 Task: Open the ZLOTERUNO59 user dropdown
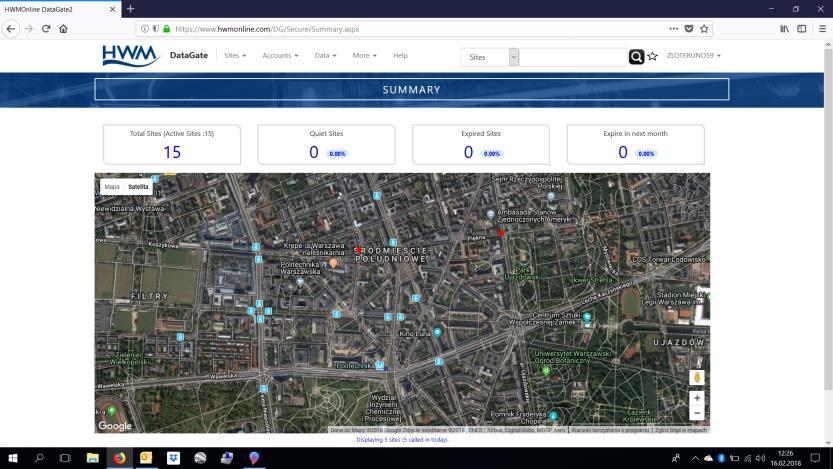click(x=693, y=55)
